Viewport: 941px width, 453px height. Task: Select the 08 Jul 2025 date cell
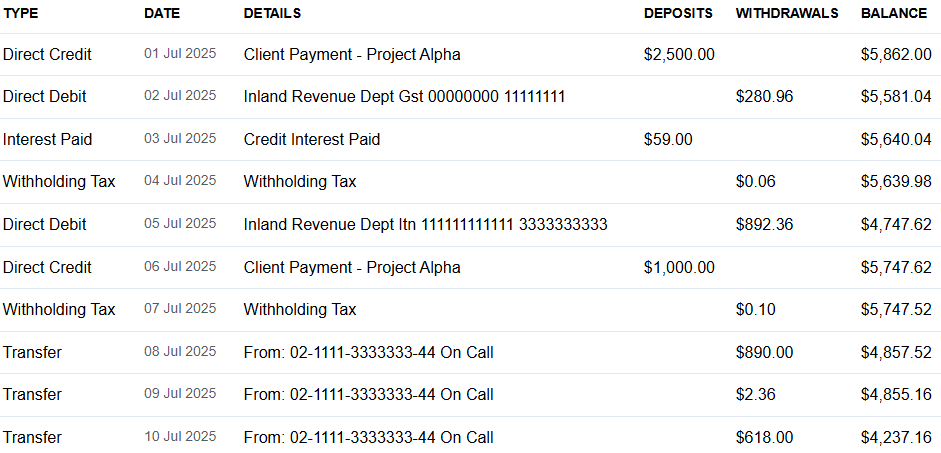pyautogui.click(x=180, y=352)
